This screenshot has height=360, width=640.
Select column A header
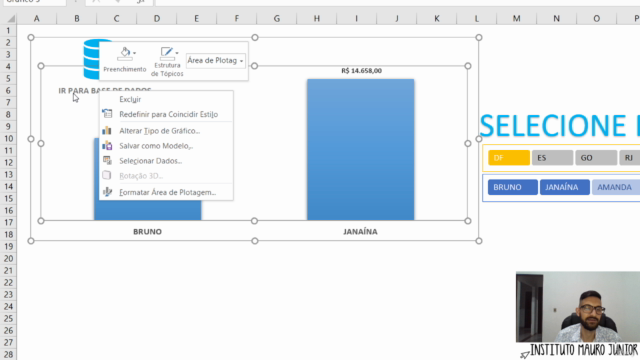(37, 18)
